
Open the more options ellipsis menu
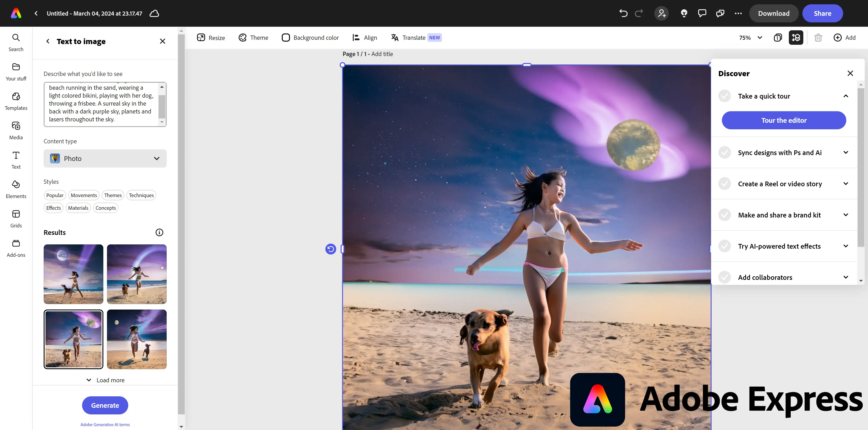pyautogui.click(x=738, y=13)
